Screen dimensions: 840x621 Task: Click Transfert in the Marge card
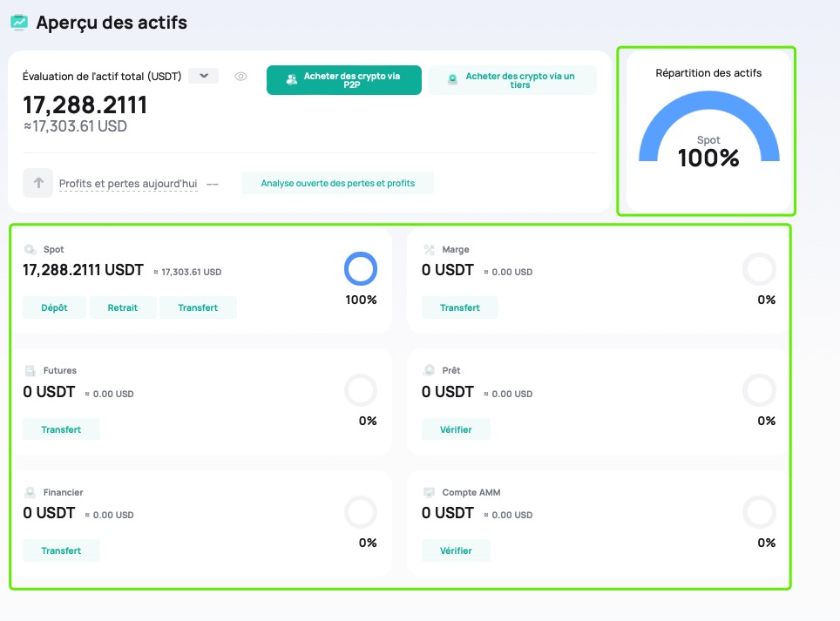[x=460, y=307]
